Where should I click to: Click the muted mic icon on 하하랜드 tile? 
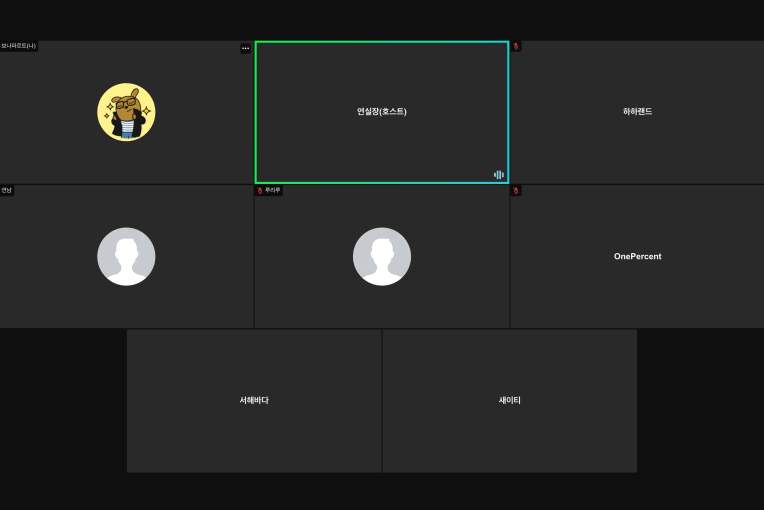coord(516,46)
